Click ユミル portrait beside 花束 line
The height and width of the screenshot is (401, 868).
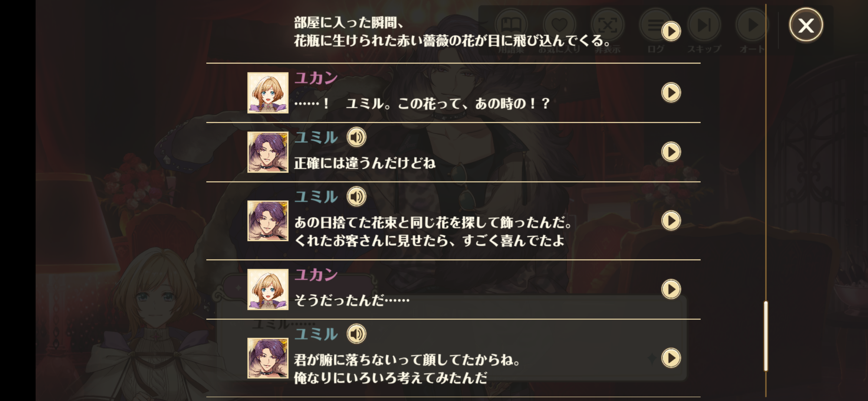point(268,221)
